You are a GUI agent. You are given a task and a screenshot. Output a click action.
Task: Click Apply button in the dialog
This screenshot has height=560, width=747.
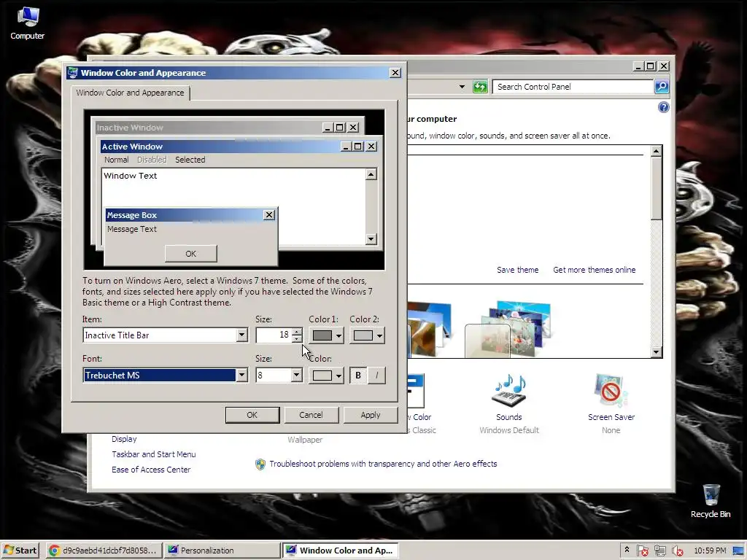(x=370, y=415)
